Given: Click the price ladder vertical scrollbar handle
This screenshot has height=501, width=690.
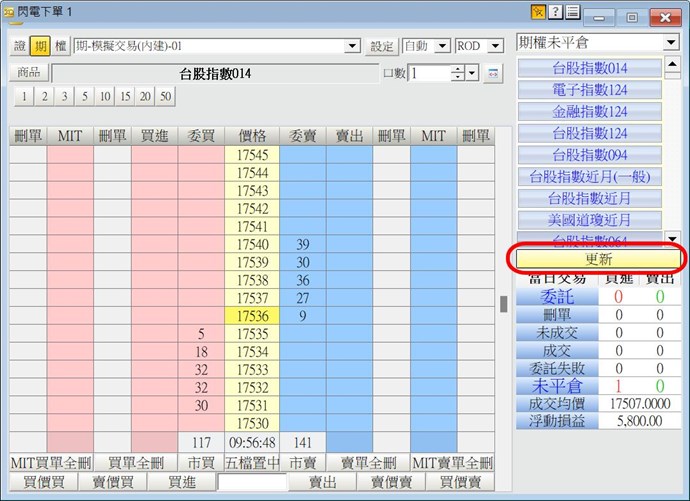Looking at the screenshot, I should [x=504, y=304].
